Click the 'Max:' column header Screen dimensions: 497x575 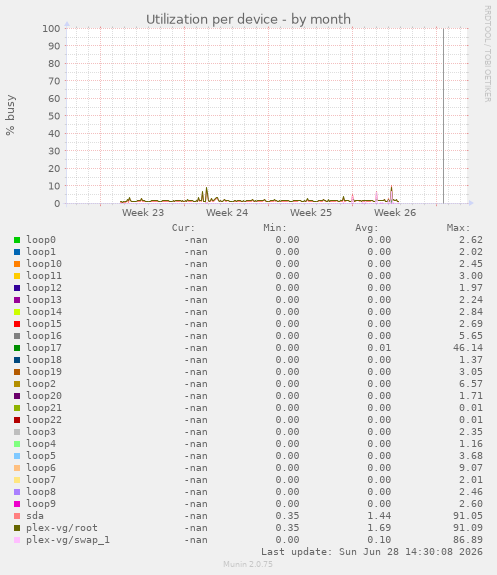[458, 228]
